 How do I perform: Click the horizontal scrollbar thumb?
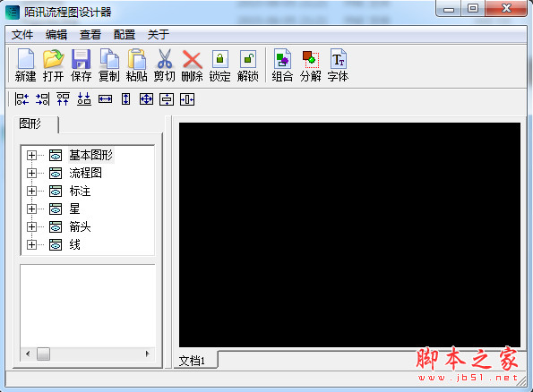pos(44,354)
